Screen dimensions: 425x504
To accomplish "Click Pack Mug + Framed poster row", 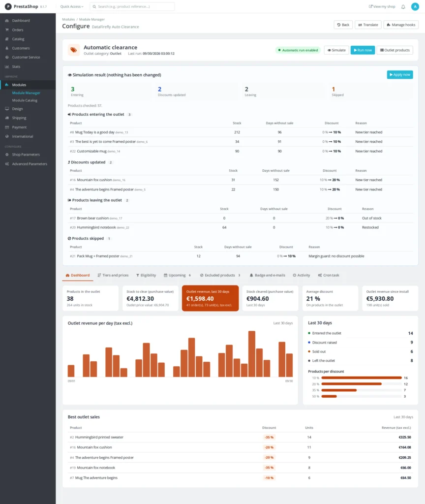I will pyautogui.click(x=240, y=256).
